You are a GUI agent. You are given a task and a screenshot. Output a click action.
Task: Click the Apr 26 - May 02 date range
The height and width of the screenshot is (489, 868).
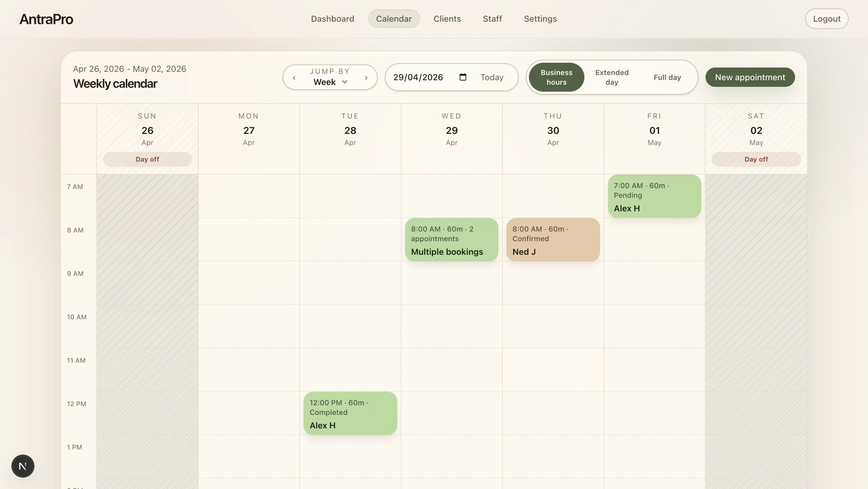(x=130, y=69)
